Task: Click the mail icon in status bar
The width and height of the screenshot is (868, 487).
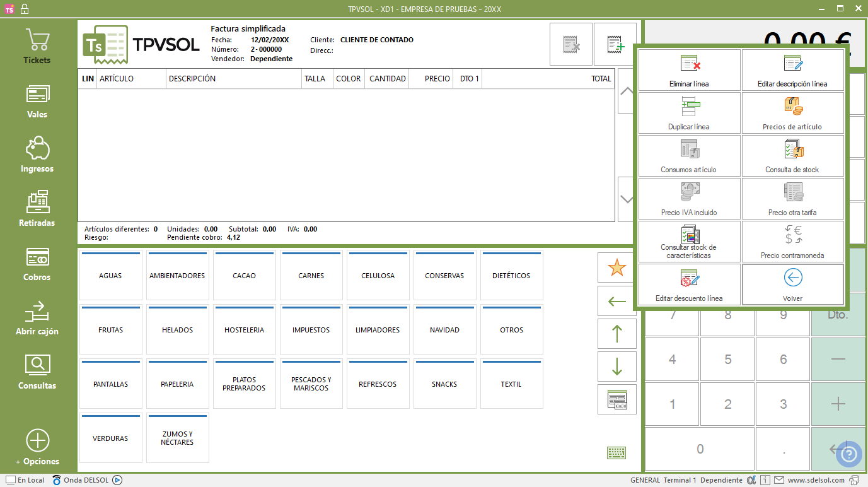Action: 779,480
